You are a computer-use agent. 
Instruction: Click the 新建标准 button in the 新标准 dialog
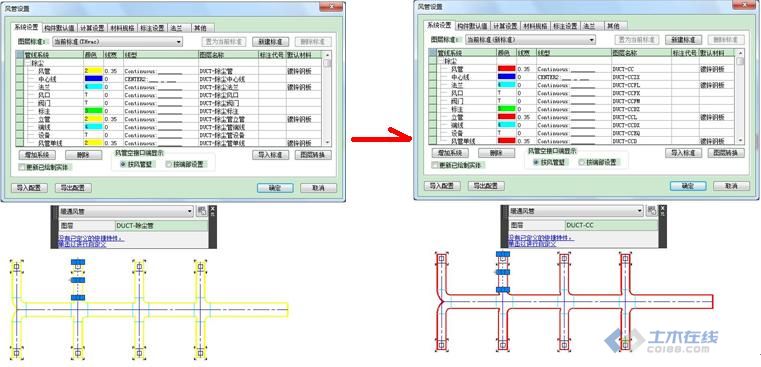coord(683,40)
